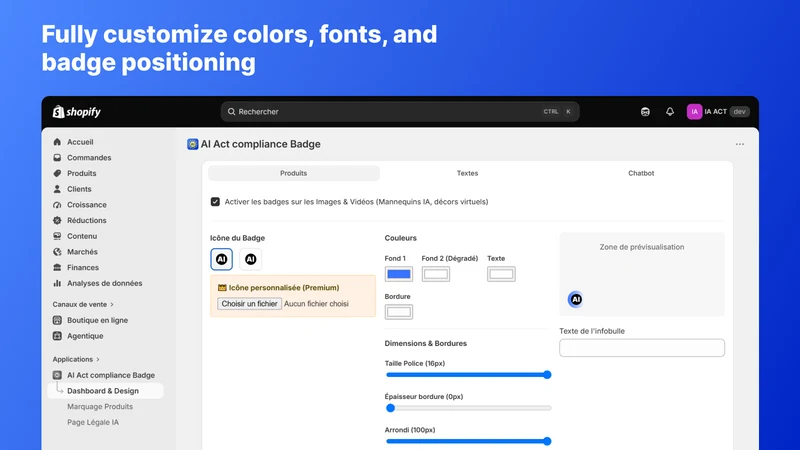Screen dimensions: 800x450
Task: Switch to the Produits tab
Action: [x=293, y=173]
